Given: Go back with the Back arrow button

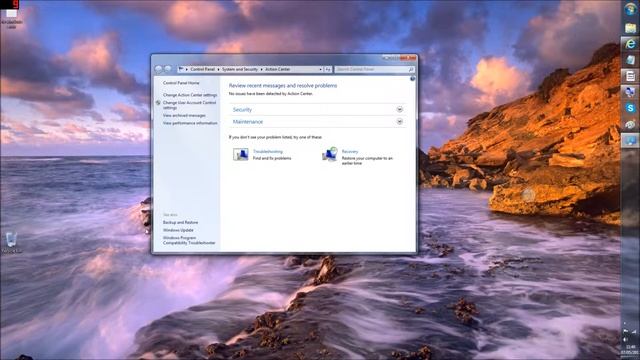Looking at the screenshot, I should [x=159, y=69].
